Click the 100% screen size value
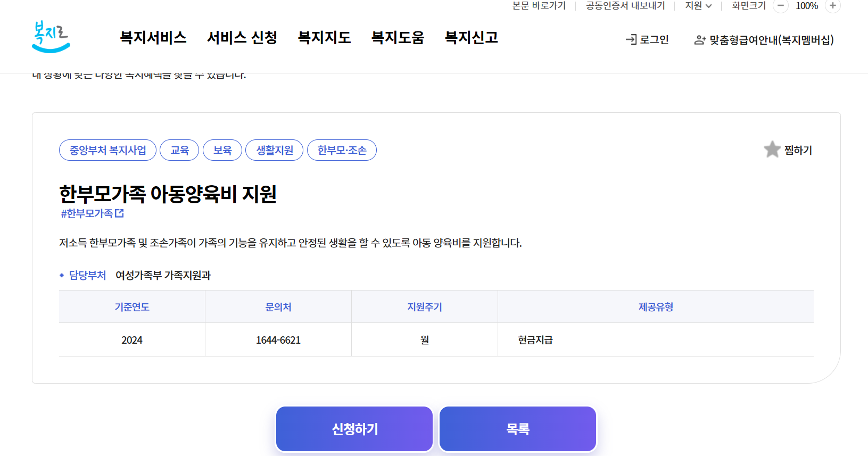Image resolution: width=868 pixels, height=456 pixels. 807,6
